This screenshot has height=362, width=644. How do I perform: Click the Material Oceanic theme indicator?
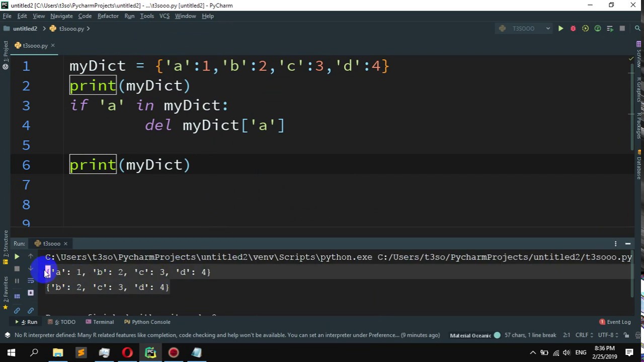[x=475, y=335]
